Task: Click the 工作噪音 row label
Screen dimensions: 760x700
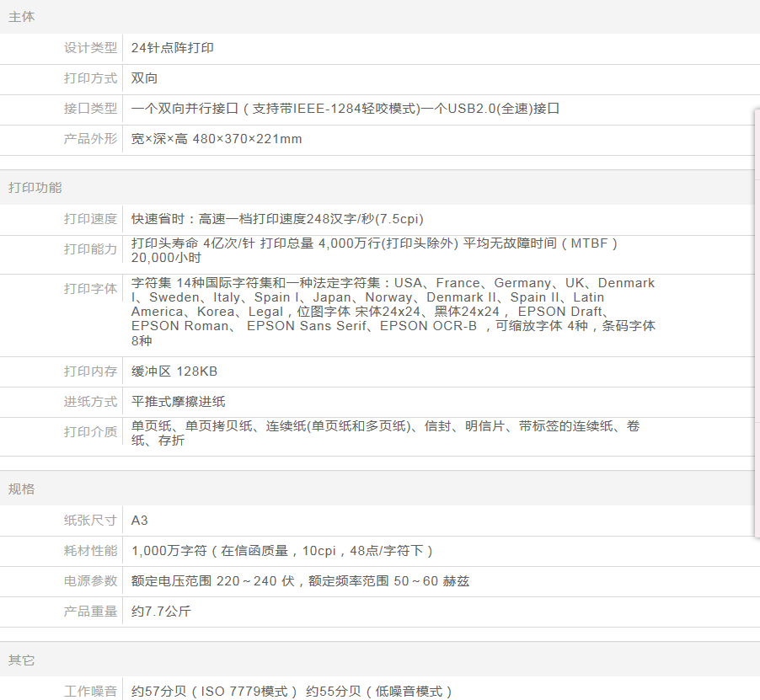Action: pos(90,692)
